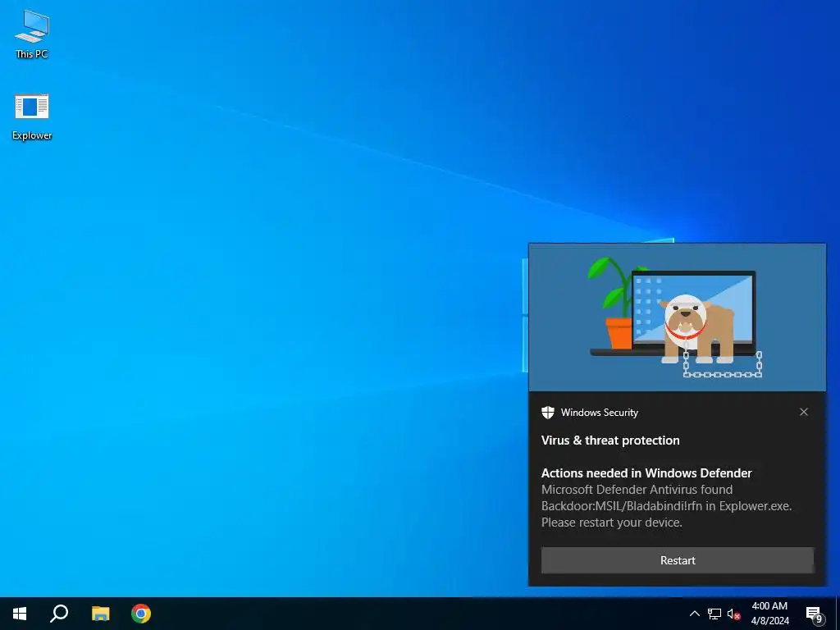Launch File Explorer from the taskbar
840x630 pixels.
click(100, 614)
